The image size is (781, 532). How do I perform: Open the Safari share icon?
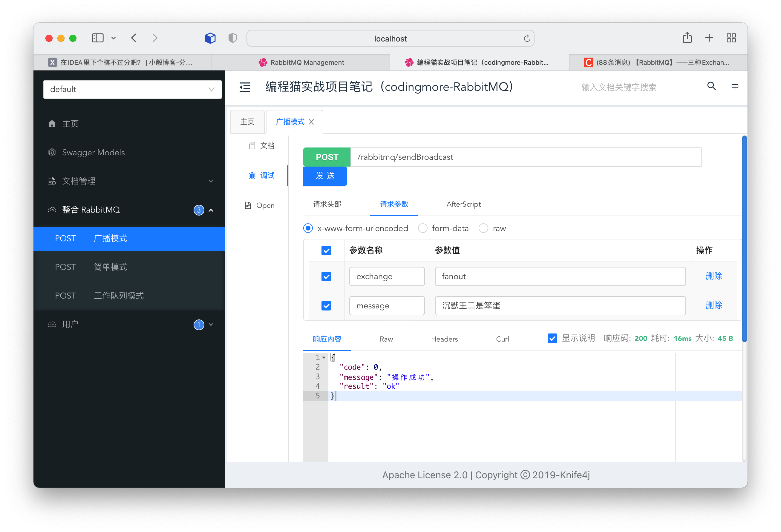(687, 38)
